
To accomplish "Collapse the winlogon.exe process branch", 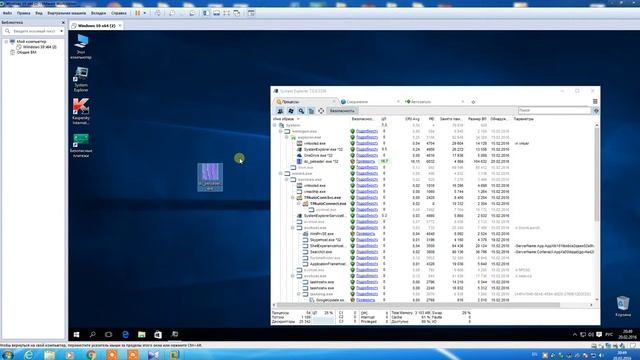I will (281, 131).
